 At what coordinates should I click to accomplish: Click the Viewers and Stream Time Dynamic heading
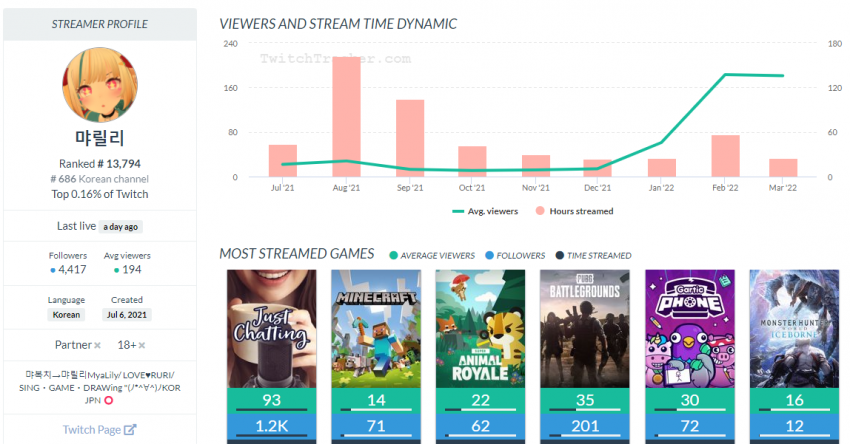coord(338,24)
